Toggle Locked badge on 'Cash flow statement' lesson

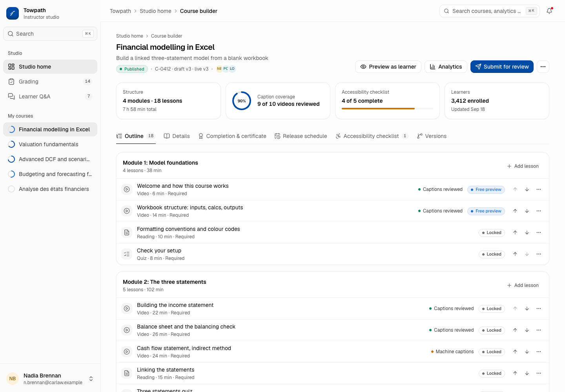tap(492, 352)
